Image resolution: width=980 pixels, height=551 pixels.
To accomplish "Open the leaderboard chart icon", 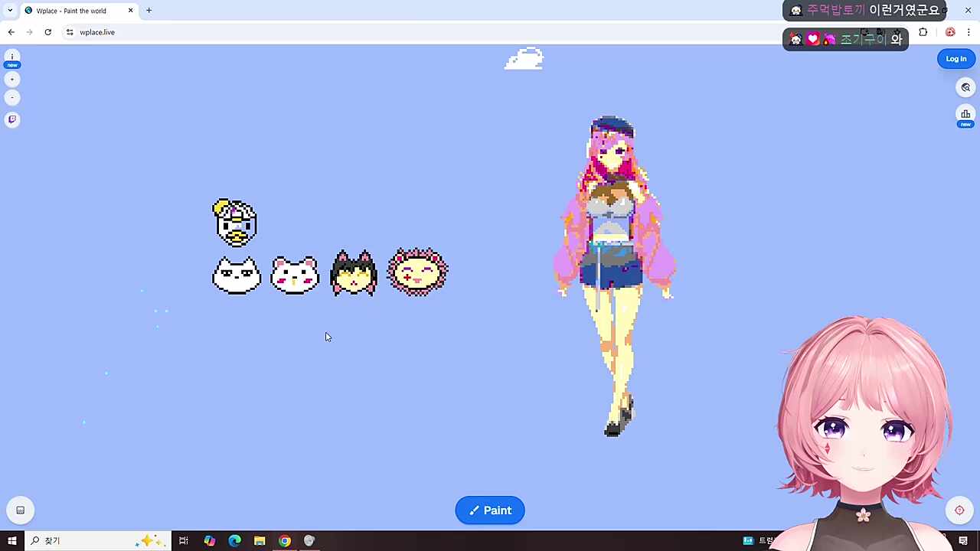I will (965, 115).
